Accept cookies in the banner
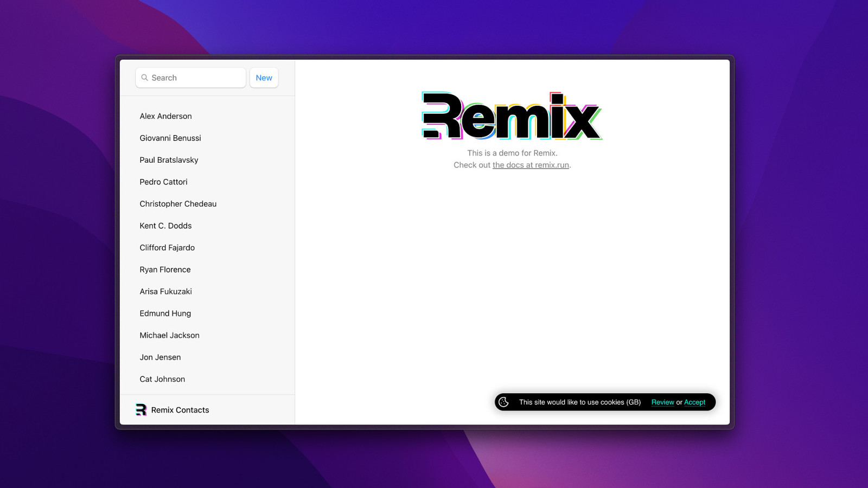The width and height of the screenshot is (868, 488). (x=694, y=402)
